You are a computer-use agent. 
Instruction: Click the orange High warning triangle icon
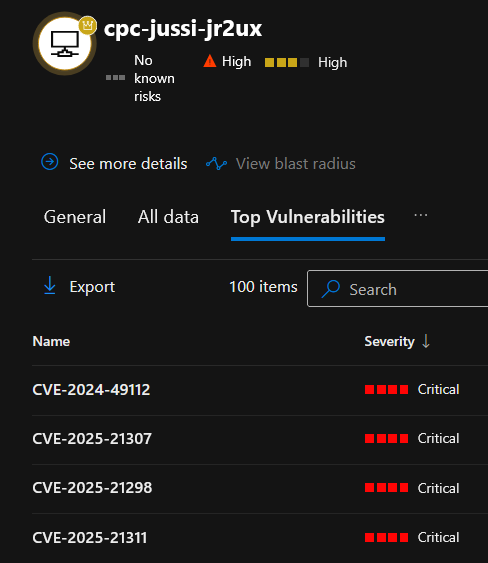click(210, 61)
